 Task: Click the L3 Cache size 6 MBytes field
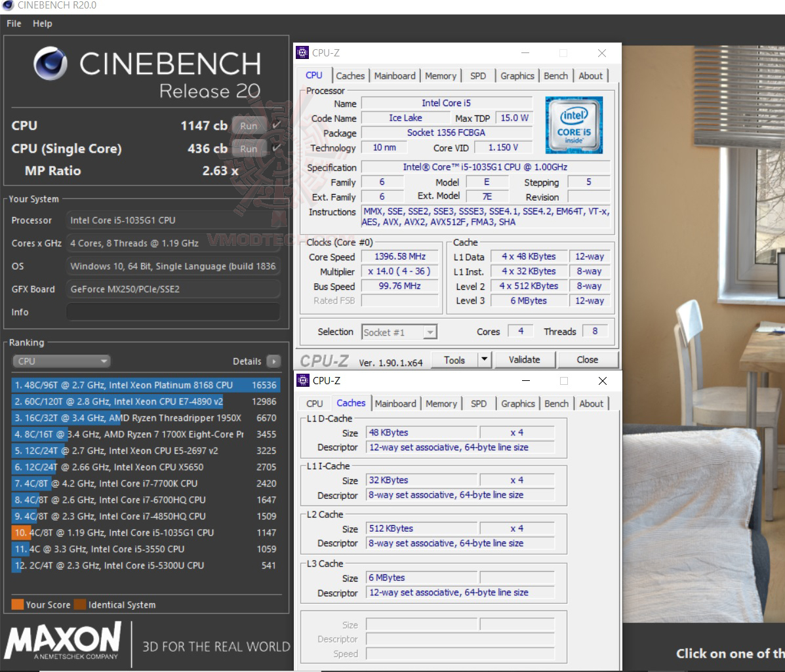tap(422, 578)
